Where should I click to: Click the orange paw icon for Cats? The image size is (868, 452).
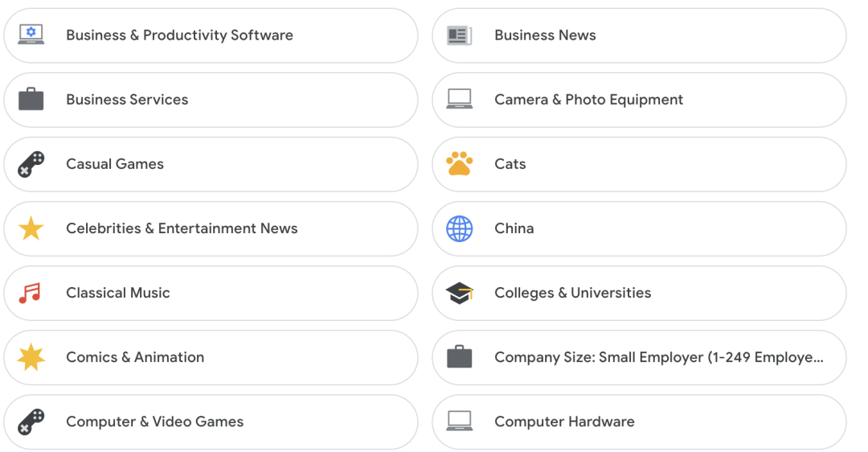tap(460, 163)
